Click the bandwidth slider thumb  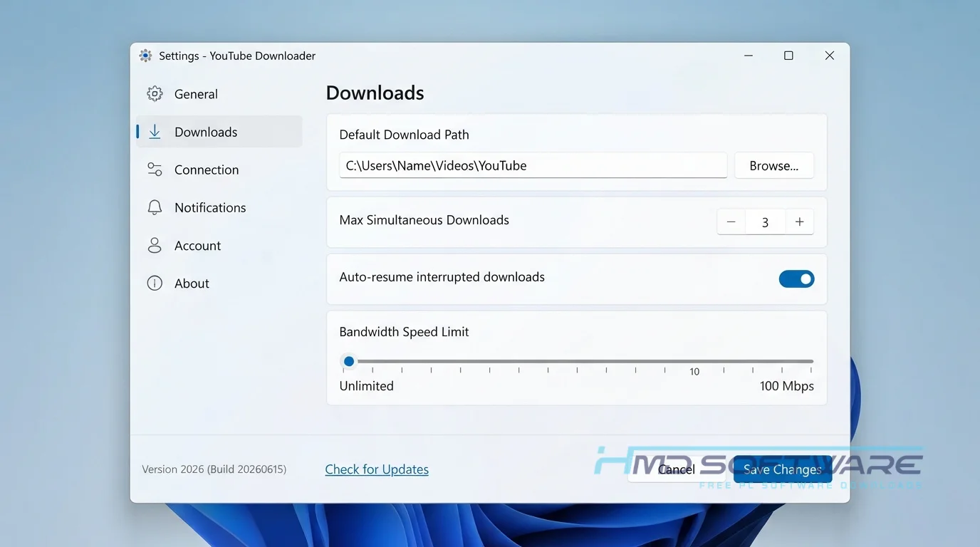click(349, 361)
